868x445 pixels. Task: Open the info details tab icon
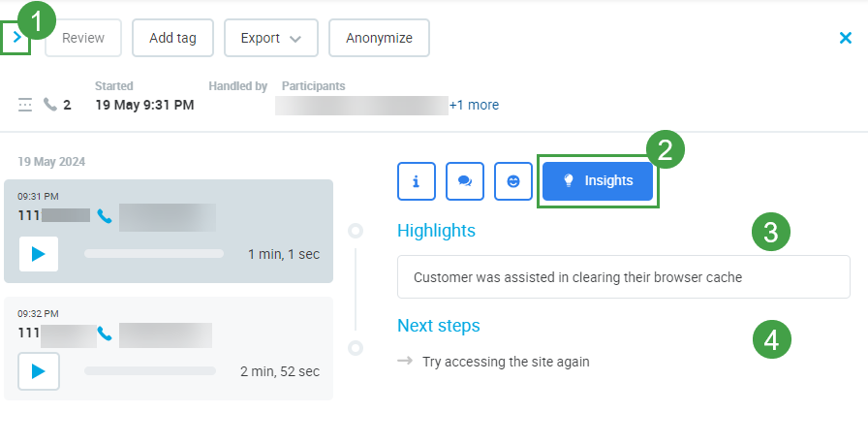coord(417,181)
